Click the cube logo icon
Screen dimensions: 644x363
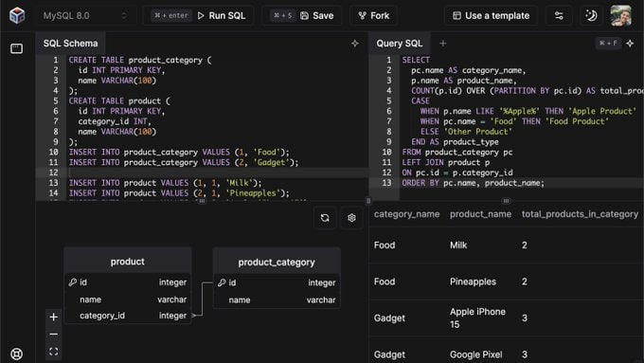click(17, 15)
